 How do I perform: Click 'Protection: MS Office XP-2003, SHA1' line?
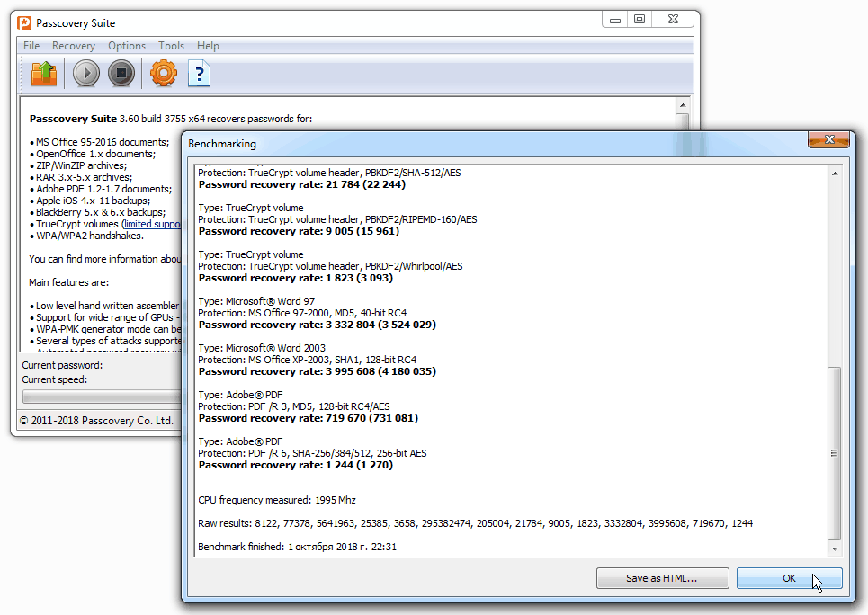308,360
